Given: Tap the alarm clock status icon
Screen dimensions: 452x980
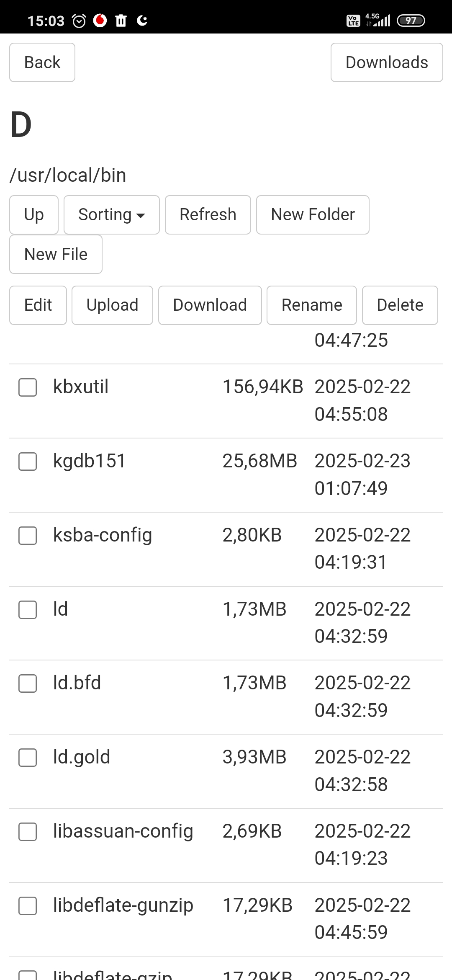Looking at the screenshot, I should click(79, 21).
